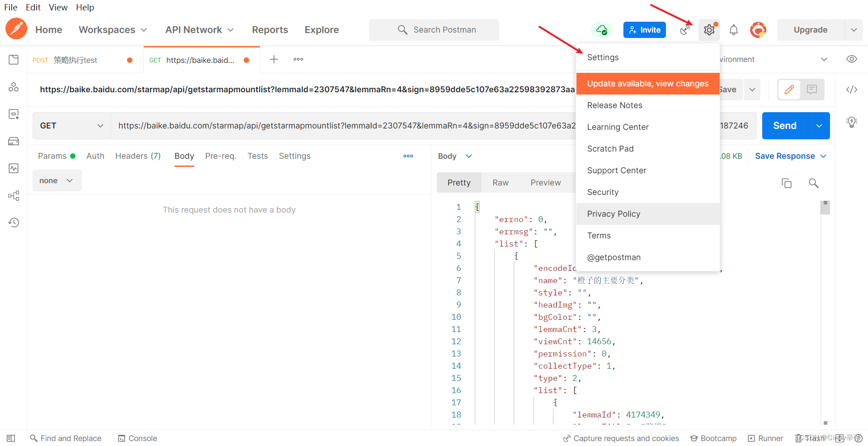868x446 pixels.
Task: Click the cloud sync status icon
Action: coord(602,30)
